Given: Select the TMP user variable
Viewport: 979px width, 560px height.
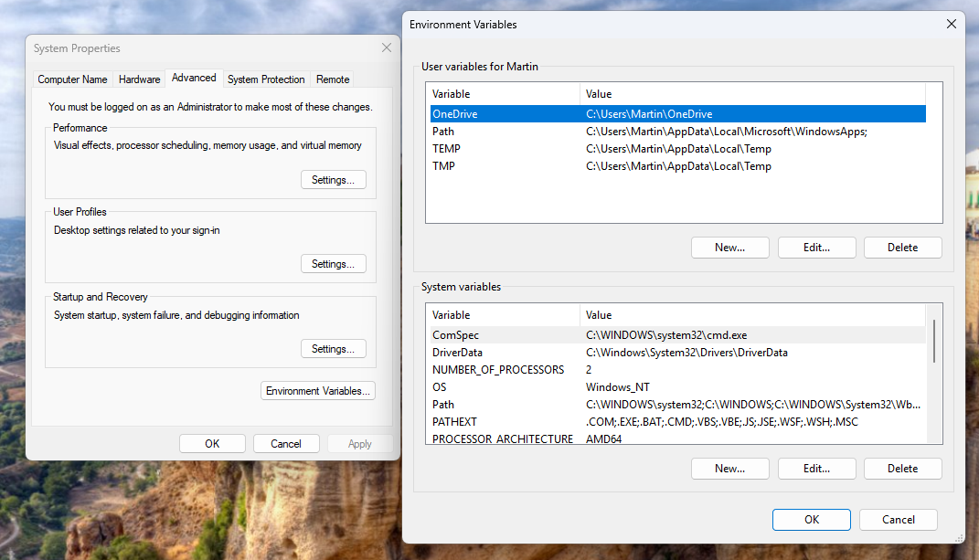Looking at the screenshot, I should (x=678, y=166).
